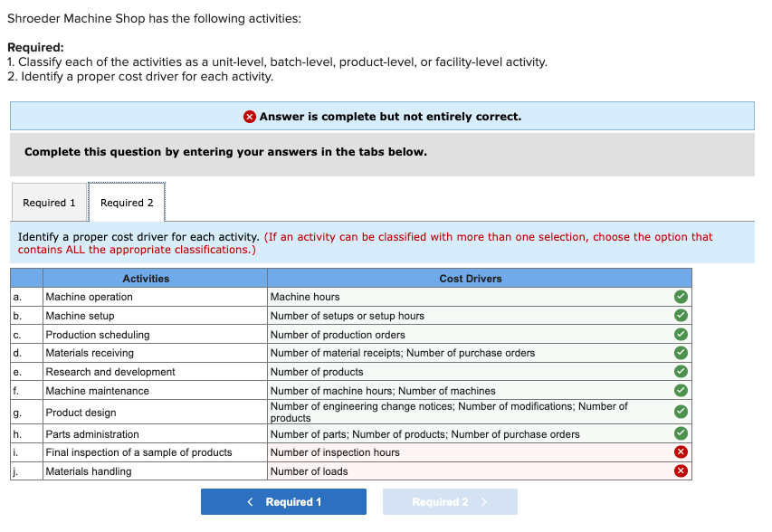
Task: Click the red X beside Materials handling
Action: coord(680,470)
